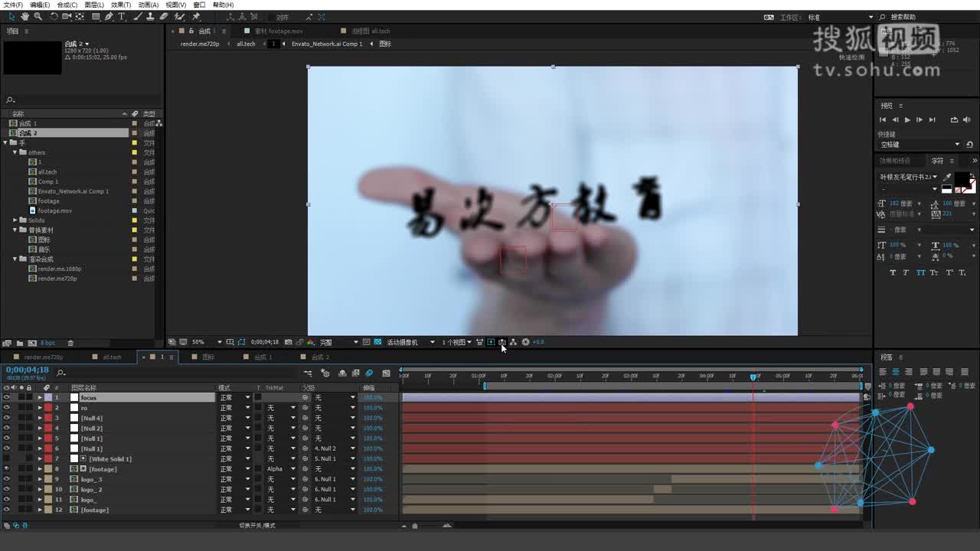
Task: Take a snapshot of the composition view
Action: tap(288, 342)
